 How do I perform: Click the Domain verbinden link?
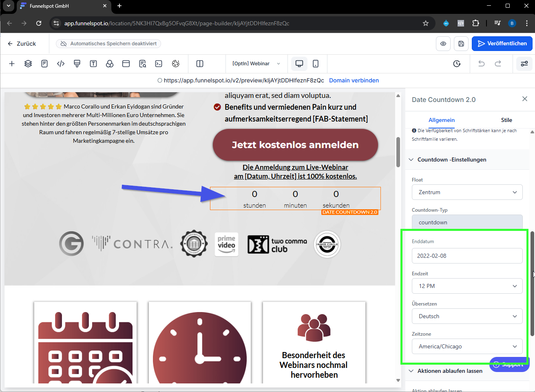pyautogui.click(x=354, y=80)
